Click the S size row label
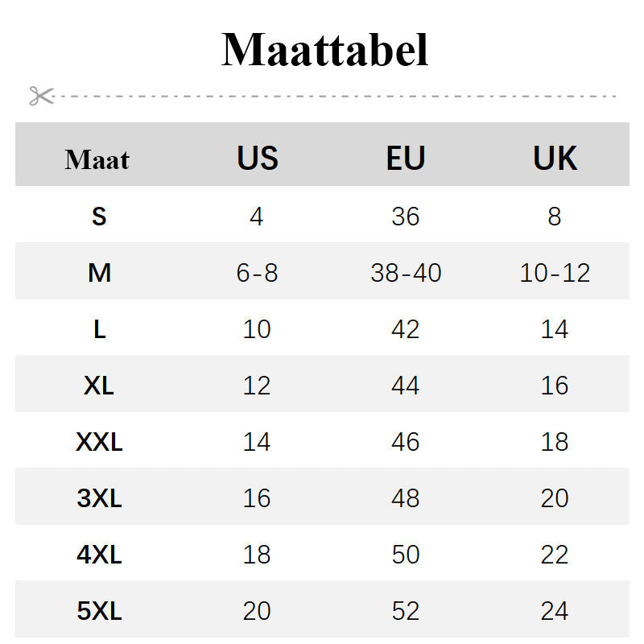 (99, 216)
